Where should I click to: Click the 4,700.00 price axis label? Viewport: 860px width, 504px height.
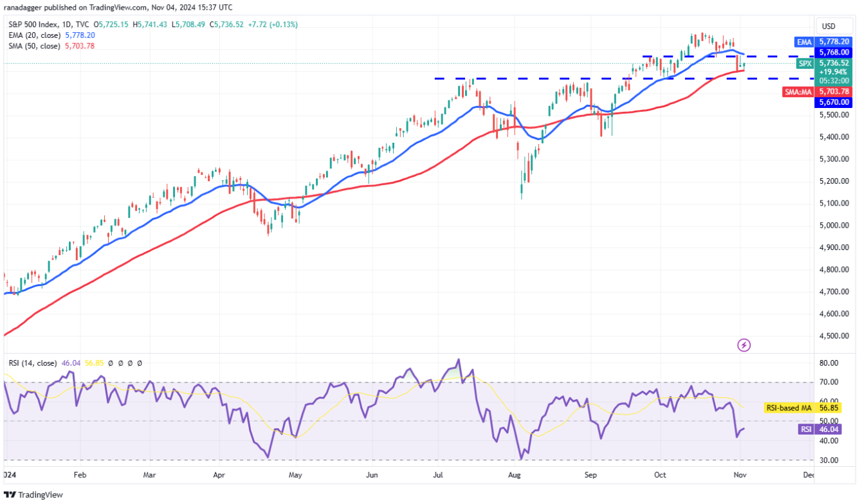tap(834, 292)
